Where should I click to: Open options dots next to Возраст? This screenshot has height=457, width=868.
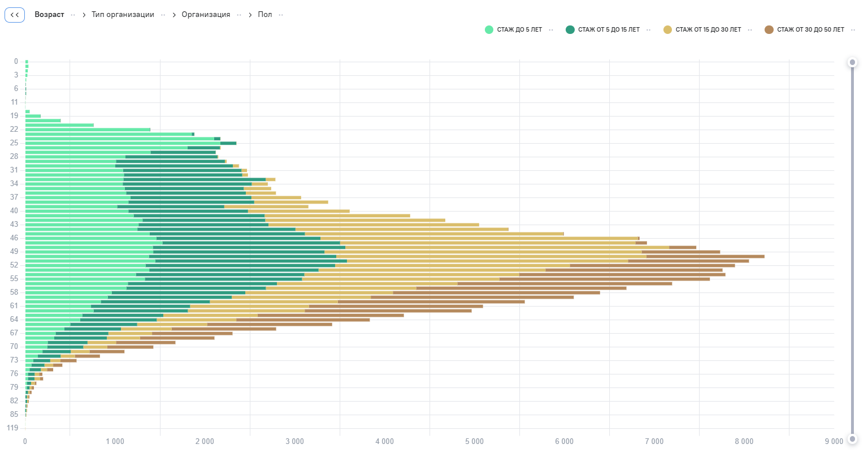[x=73, y=15]
